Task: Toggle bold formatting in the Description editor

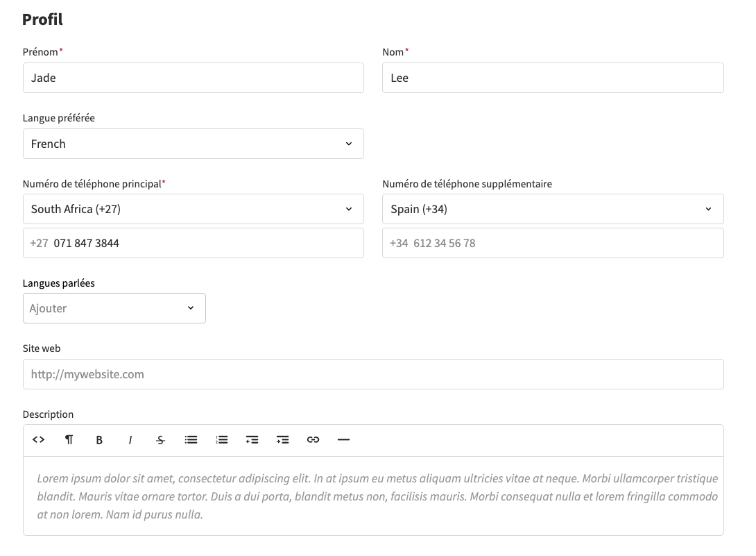Action: pyautogui.click(x=99, y=439)
